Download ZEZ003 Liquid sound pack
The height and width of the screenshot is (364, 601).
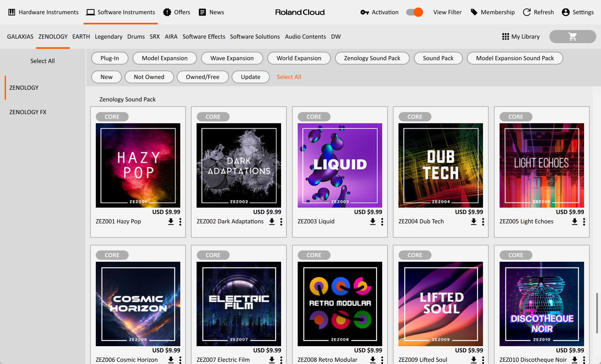tap(373, 222)
